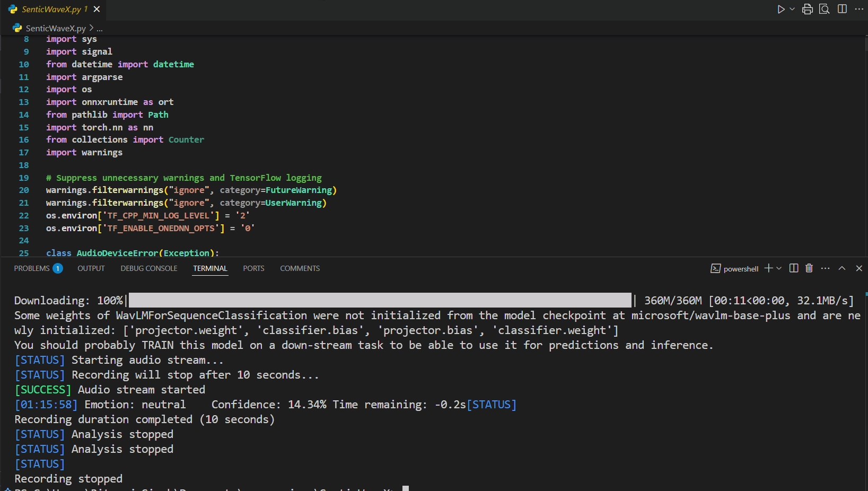Viewport: 868px width, 491px height.
Task: Click line number 19 in the gutter
Action: click(24, 178)
